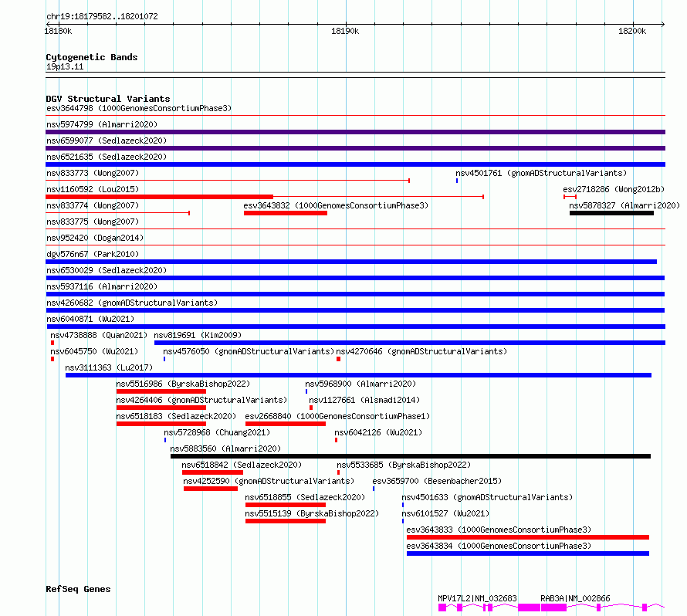Open nsv833773 (Wong2007) variant label
This screenshot has width=687, height=616.
[x=93, y=173]
